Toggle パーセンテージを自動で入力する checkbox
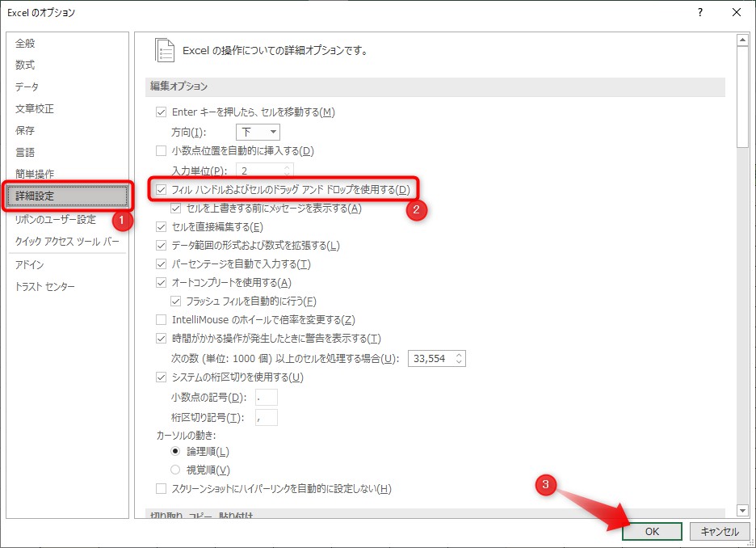The height and width of the screenshot is (548, 756). pyautogui.click(x=161, y=264)
